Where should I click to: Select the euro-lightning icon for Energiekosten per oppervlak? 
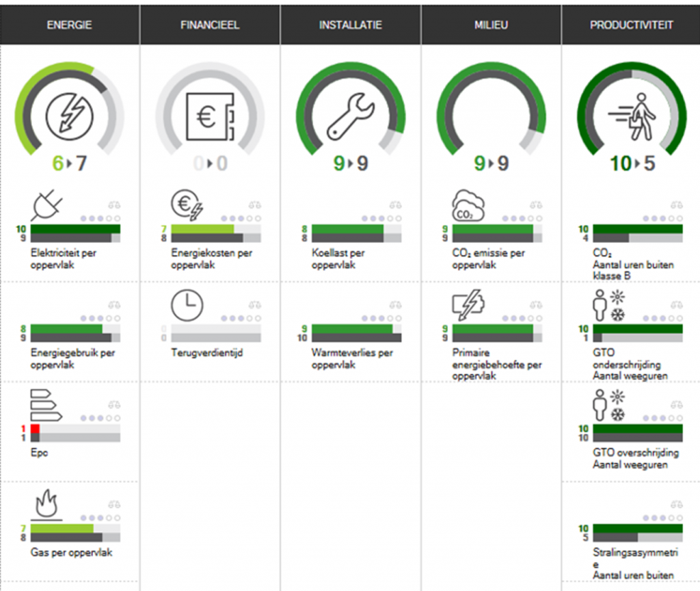pyautogui.click(x=186, y=203)
